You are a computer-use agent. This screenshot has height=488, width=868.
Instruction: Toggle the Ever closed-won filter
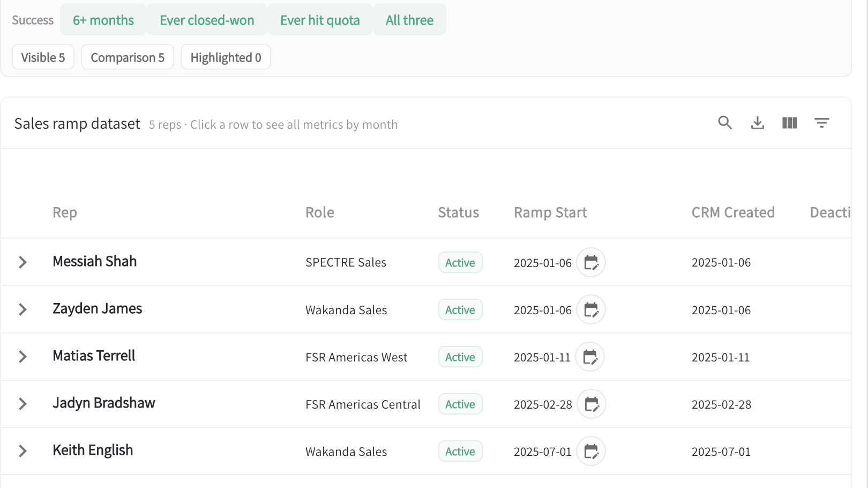(x=207, y=20)
